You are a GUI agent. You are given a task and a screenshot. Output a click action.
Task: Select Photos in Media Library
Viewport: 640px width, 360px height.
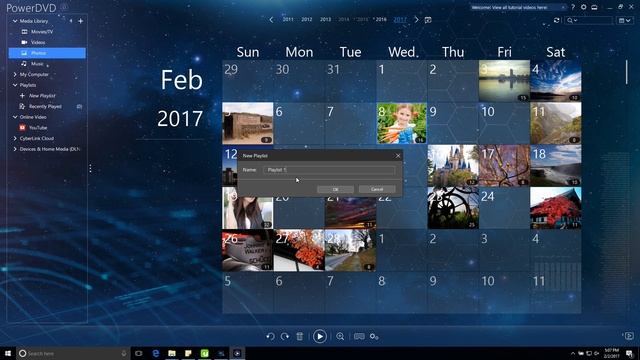click(47, 53)
